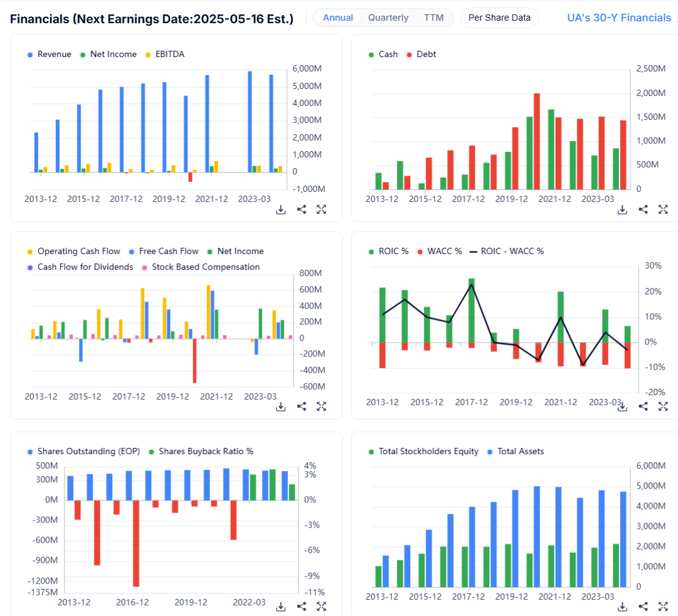Expand Total Assets chart to fullscreen

tap(663, 606)
